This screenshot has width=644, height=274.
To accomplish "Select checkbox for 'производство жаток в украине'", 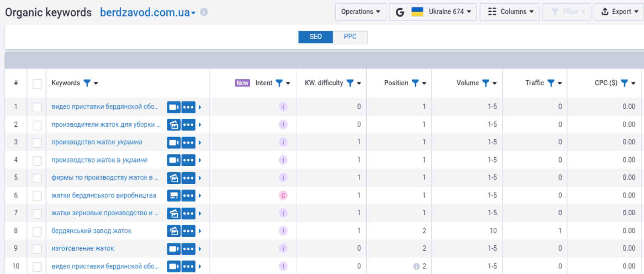I will coord(37,161).
